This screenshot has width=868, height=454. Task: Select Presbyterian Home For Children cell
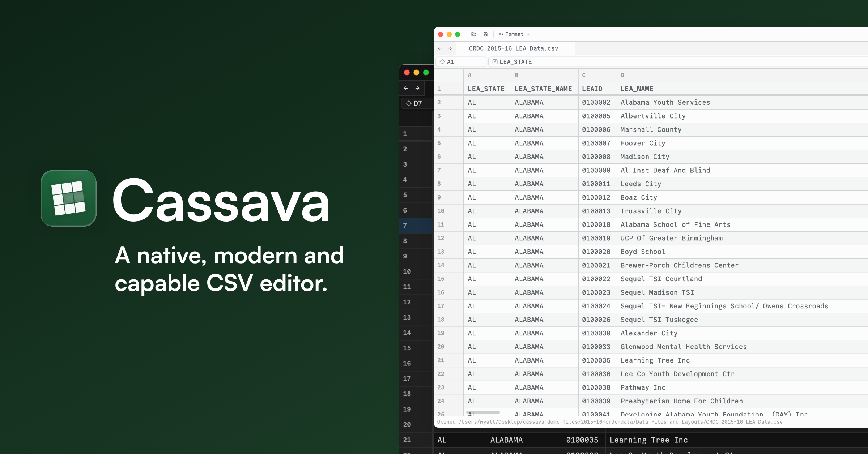tap(743, 401)
